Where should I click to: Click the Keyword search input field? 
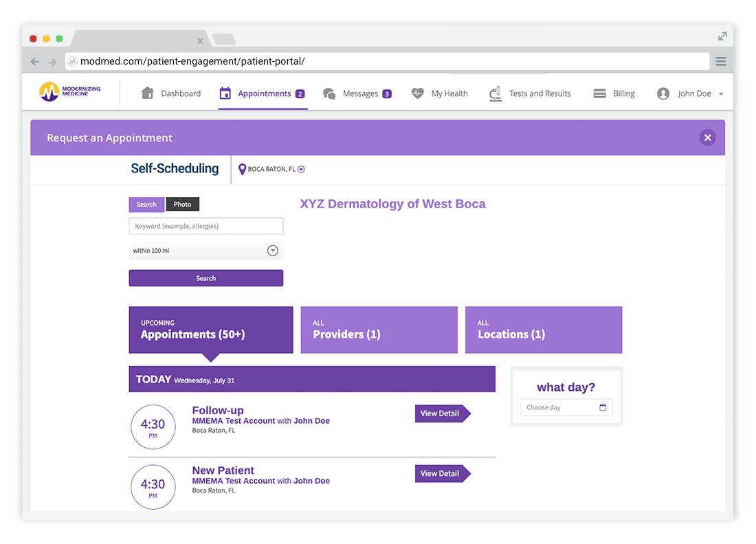(x=205, y=226)
